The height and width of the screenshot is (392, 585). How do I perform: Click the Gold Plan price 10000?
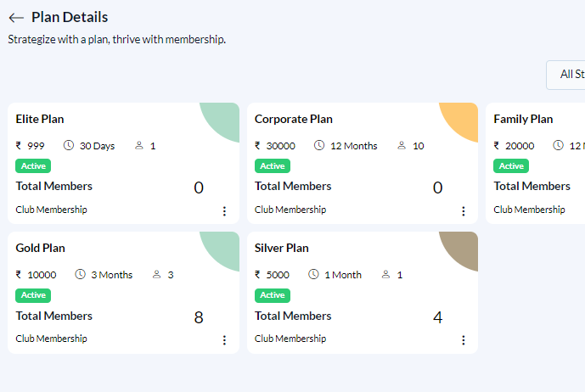(x=42, y=275)
